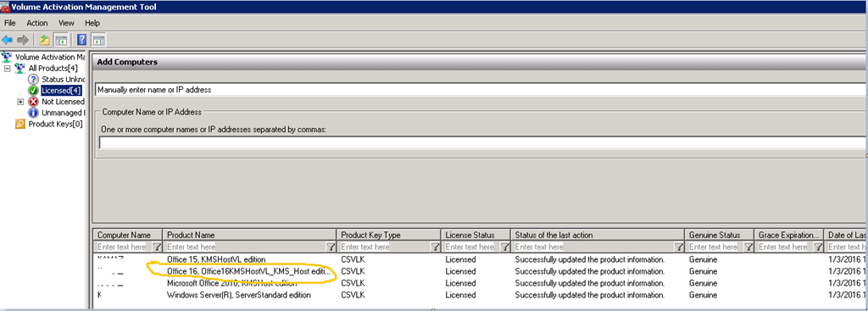Sort by Status of the last action header
This screenshot has width=868, height=311.
(x=598, y=235)
